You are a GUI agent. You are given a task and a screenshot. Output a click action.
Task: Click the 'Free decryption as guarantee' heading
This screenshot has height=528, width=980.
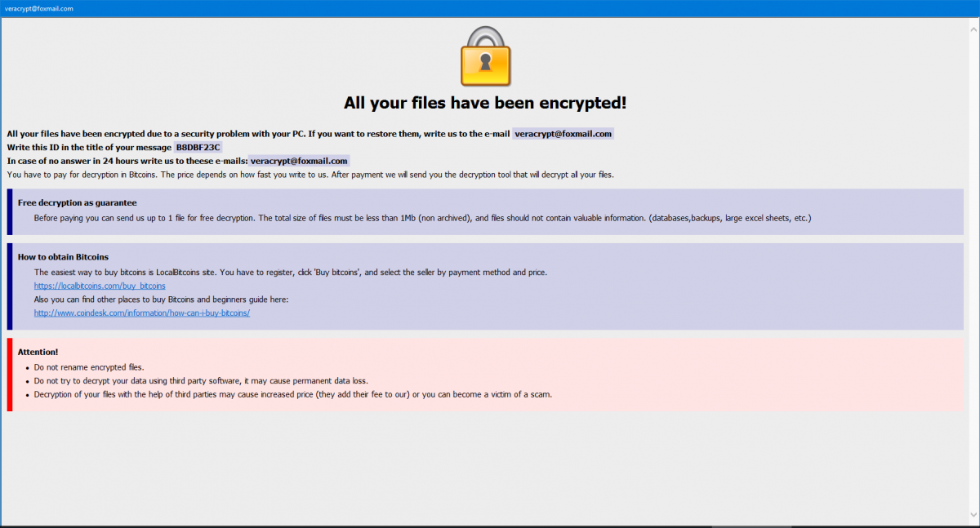click(77, 202)
